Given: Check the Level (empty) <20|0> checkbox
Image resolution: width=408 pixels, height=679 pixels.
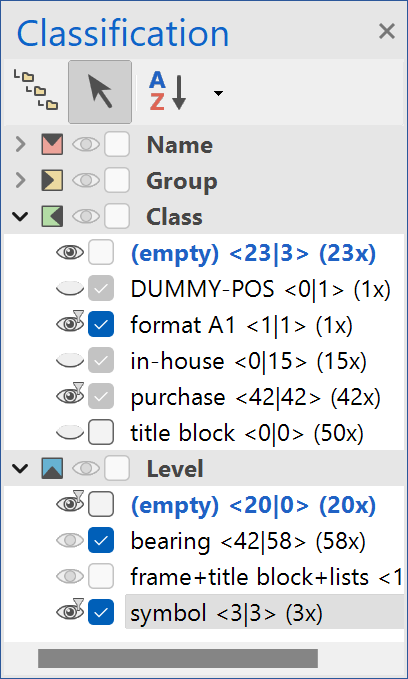Looking at the screenshot, I should click(101, 504).
